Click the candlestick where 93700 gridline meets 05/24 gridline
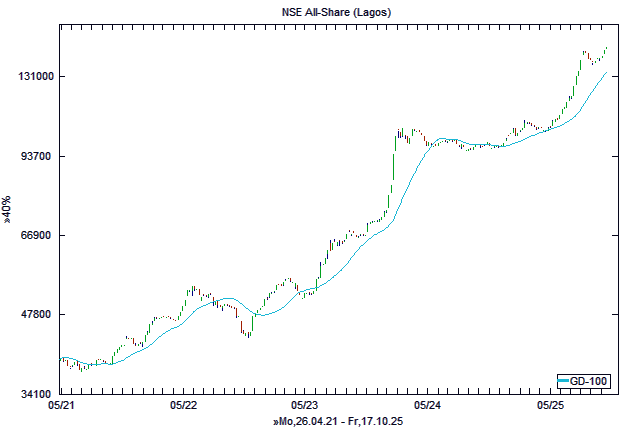 428,145
